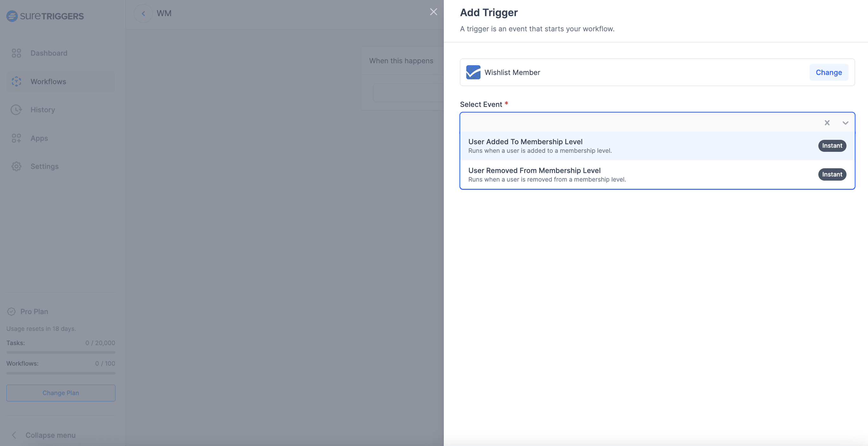Viewport: 868px width, 446px height.
Task: Change the selected Wishlist Member app
Action: (x=828, y=72)
